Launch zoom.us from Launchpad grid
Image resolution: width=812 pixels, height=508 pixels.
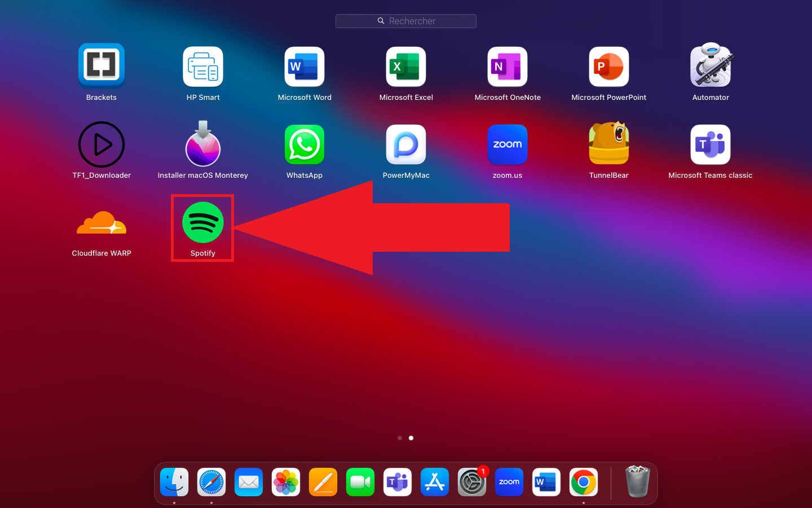tap(507, 144)
